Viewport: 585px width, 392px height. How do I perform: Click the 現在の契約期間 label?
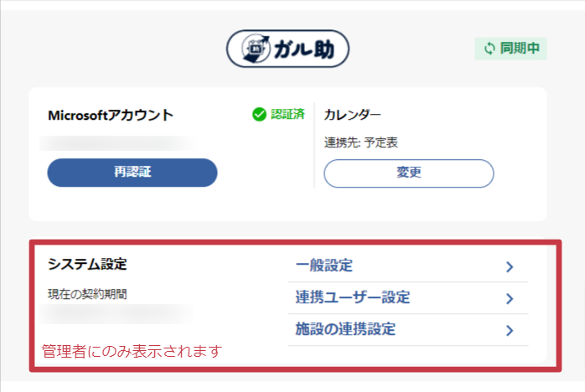pos(87,294)
